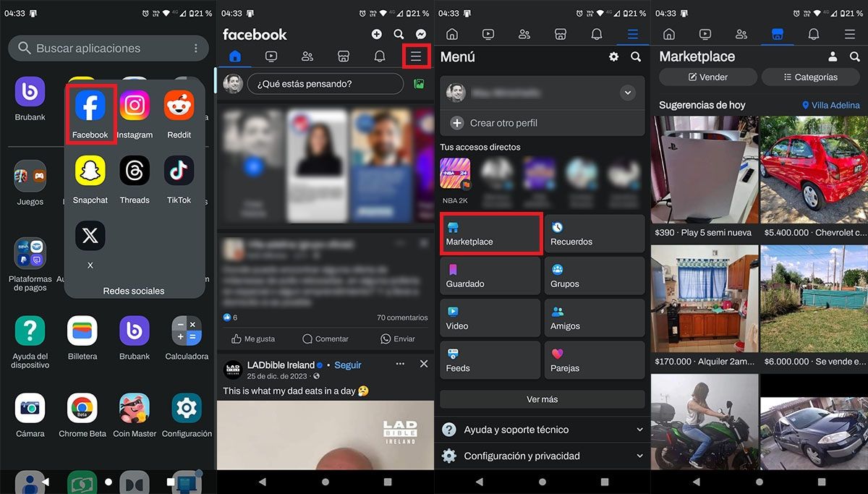The width and height of the screenshot is (868, 494).
Task: Switch to the video tab in Facebook feed
Action: (x=271, y=56)
